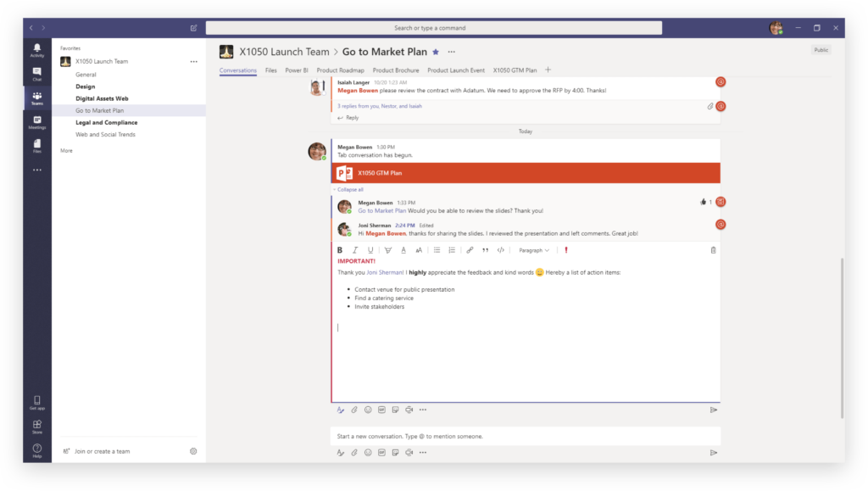Viewport: 868px width, 491px height.
Task: Open the X1050 GTM Plan tab
Action: click(x=515, y=70)
